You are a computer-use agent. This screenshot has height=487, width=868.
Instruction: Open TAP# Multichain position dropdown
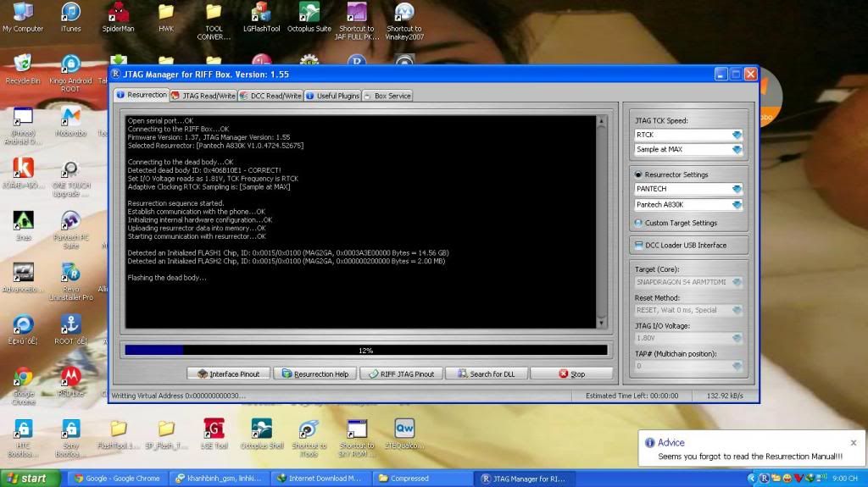coord(737,366)
